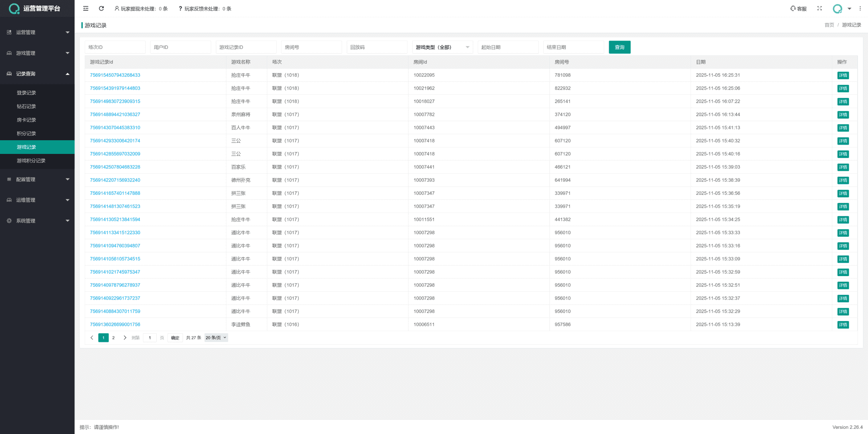Open the 20 条/页 page size dropdown

point(216,338)
